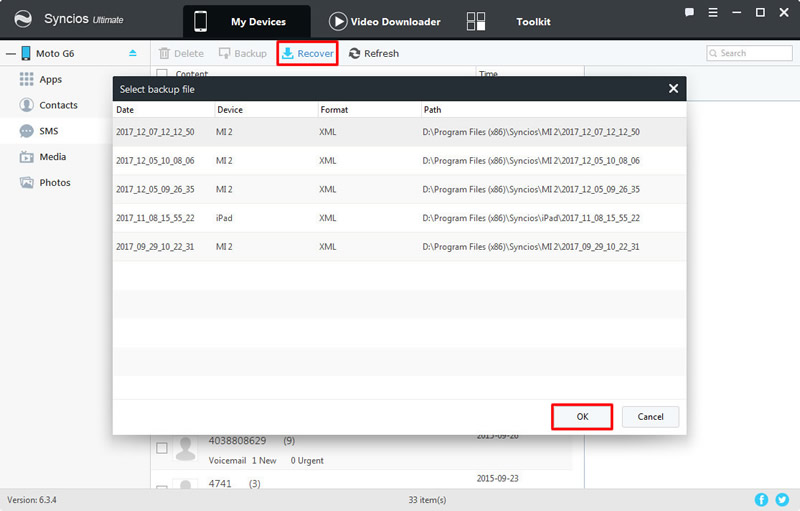This screenshot has width=800, height=511.
Task: Click the Media icon
Action: [26, 157]
